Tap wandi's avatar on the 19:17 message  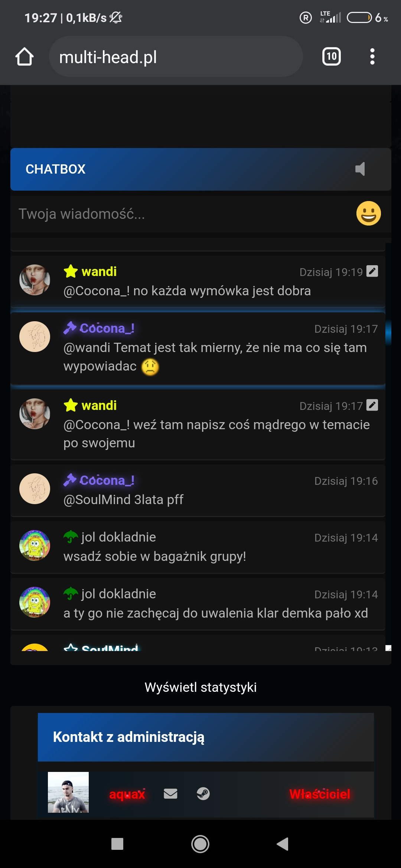click(x=35, y=414)
